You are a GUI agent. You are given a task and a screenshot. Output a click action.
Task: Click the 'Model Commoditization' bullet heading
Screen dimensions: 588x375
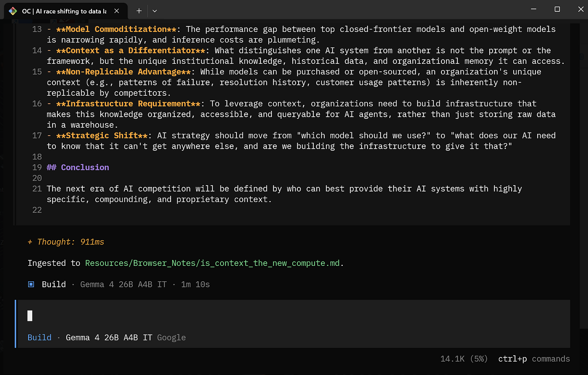tap(116, 29)
